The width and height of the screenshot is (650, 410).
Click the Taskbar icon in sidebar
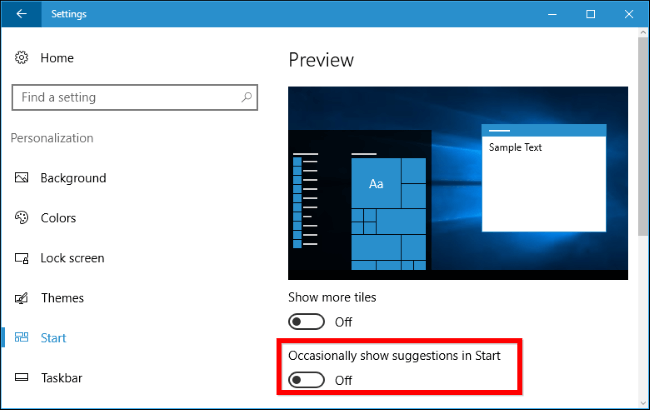coord(22,377)
